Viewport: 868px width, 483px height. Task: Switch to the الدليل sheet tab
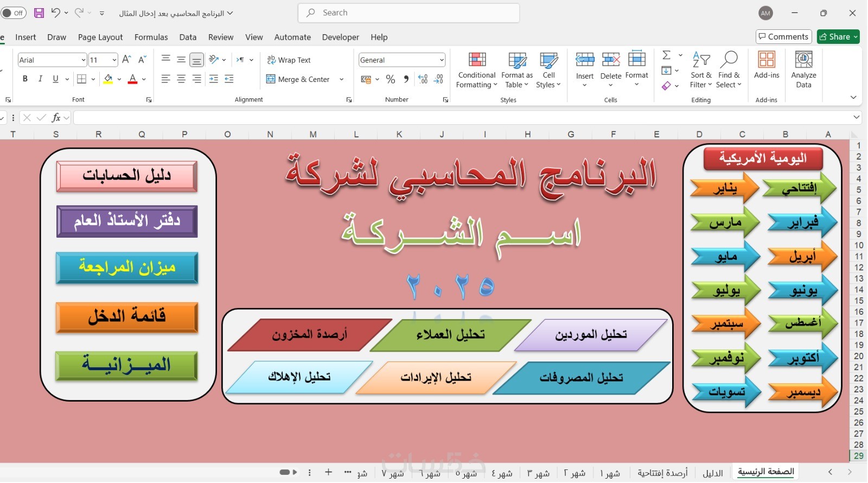pyautogui.click(x=713, y=473)
